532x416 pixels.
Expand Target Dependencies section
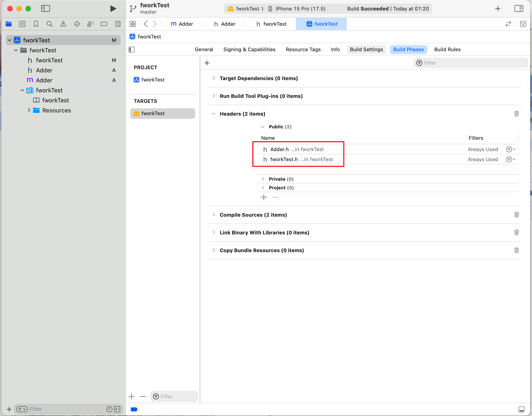point(214,78)
